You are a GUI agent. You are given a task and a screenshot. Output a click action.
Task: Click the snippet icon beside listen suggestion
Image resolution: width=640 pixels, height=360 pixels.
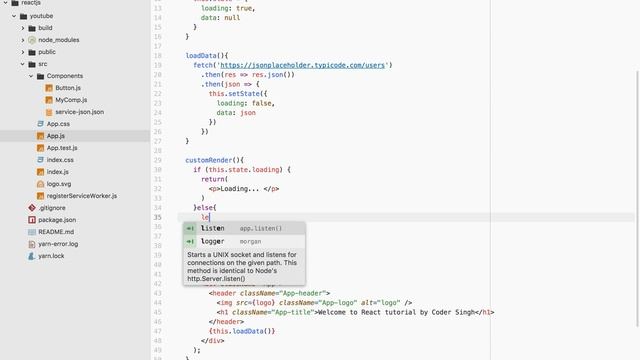pyautogui.click(x=190, y=229)
